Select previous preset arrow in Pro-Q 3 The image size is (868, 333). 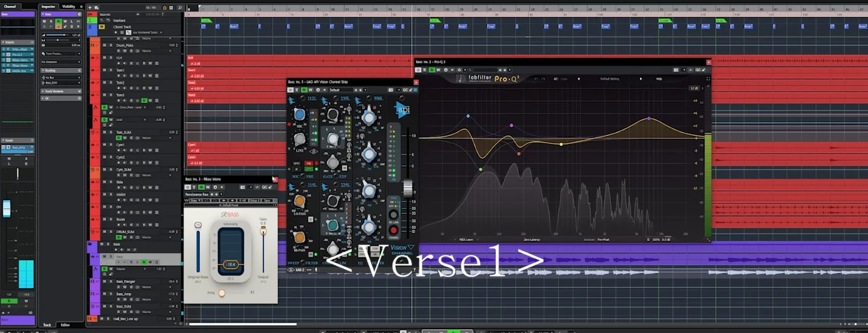[x=578, y=79]
